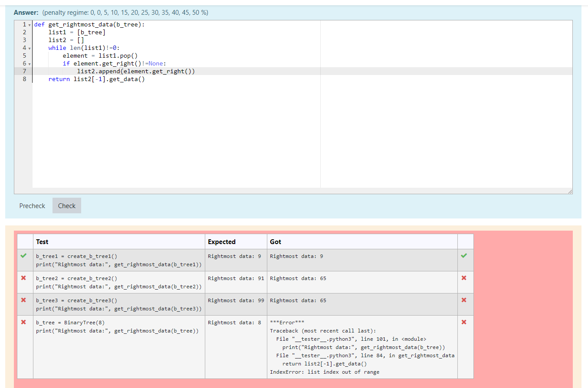Click the red cross at right of b_tree2 row
This screenshot has width=588, height=388.
coord(464,278)
